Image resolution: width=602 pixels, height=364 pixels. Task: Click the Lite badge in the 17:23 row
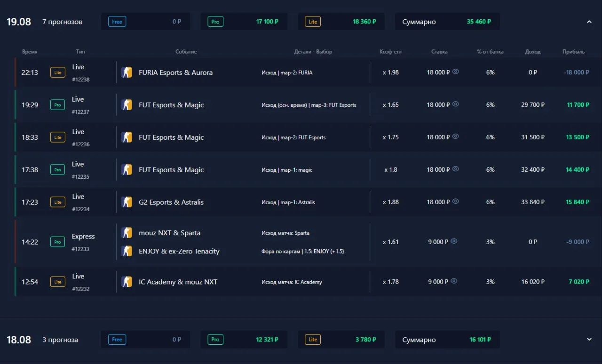pos(58,202)
